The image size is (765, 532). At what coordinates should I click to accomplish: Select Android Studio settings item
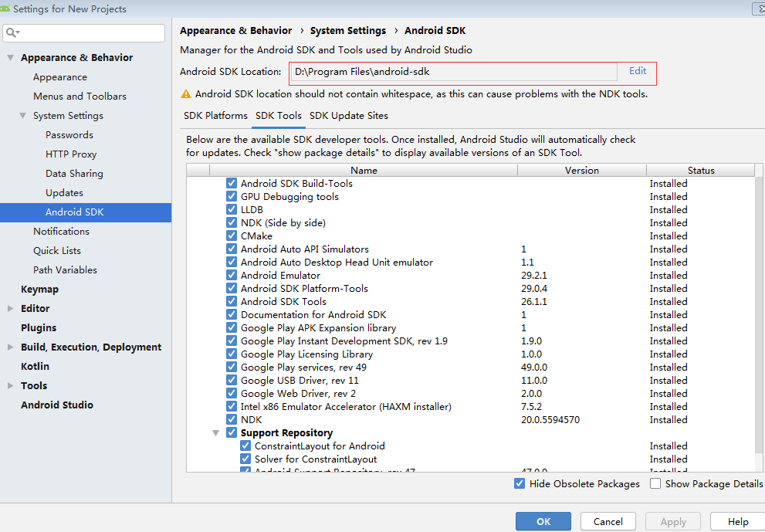56,405
